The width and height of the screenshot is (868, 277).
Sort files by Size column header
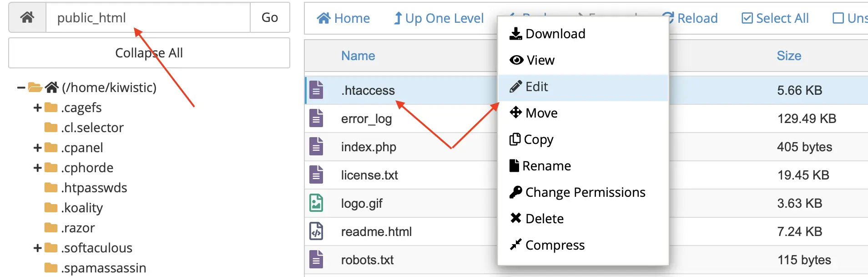click(x=789, y=56)
